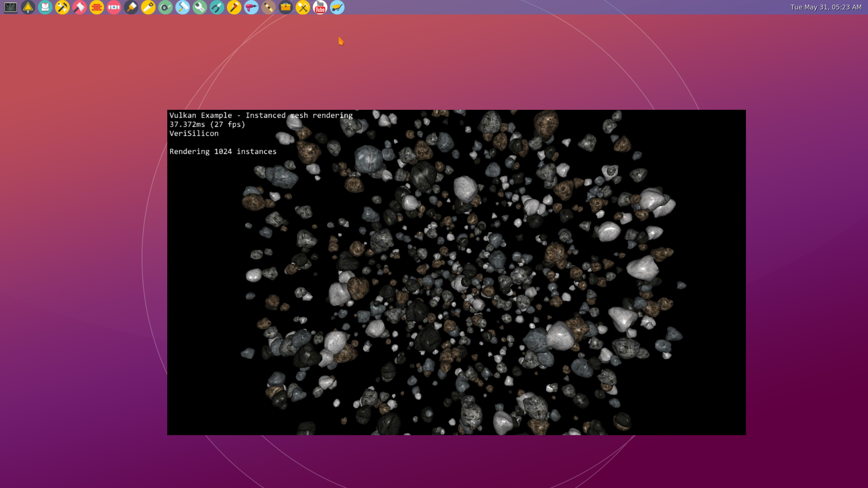
Task: Launch the hand saw icon
Action: click(x=148, y=7)
